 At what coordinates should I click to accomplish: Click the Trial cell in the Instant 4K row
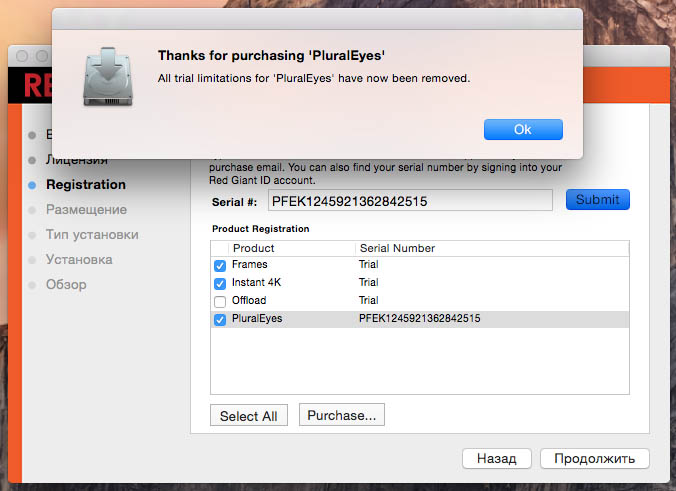point(369,282)
